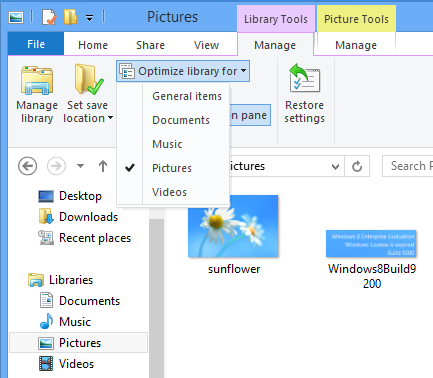Screen dimensions: 433x378
Task: Click the Pictures window icon in title bar
Action: coord(16,17)
